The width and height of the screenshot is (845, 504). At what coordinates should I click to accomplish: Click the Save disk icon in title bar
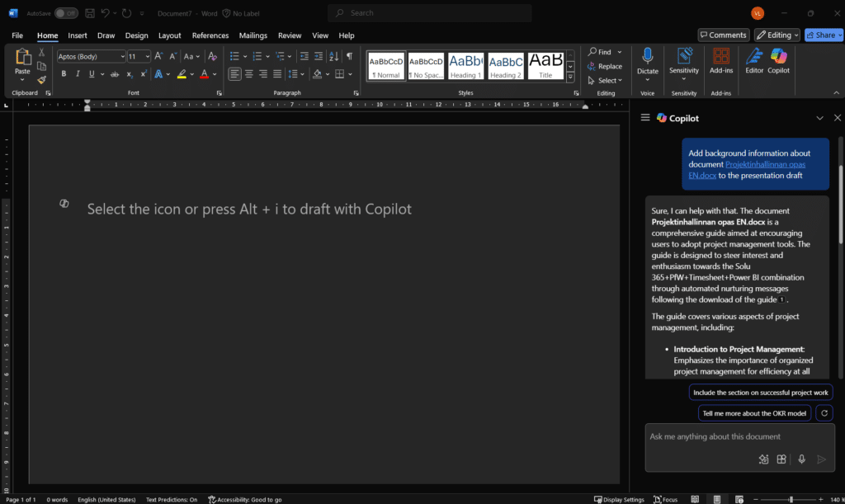(x=90, y=13)
